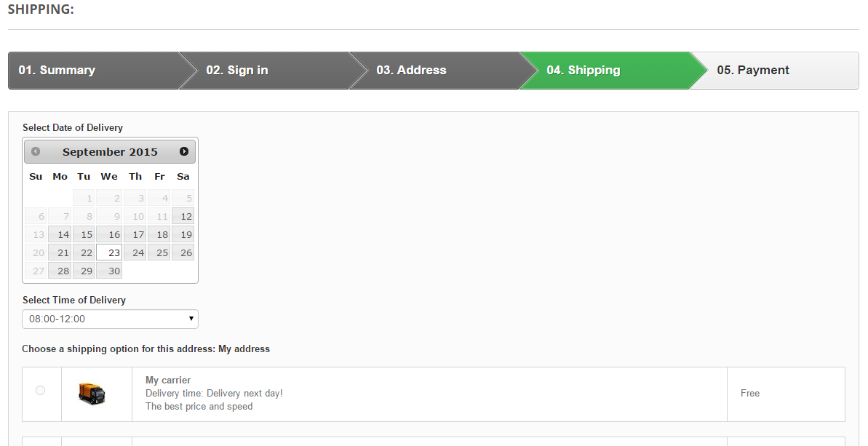Screen dimensions: 868x446
Task: Go to next month in calendar
Action: 184,151
